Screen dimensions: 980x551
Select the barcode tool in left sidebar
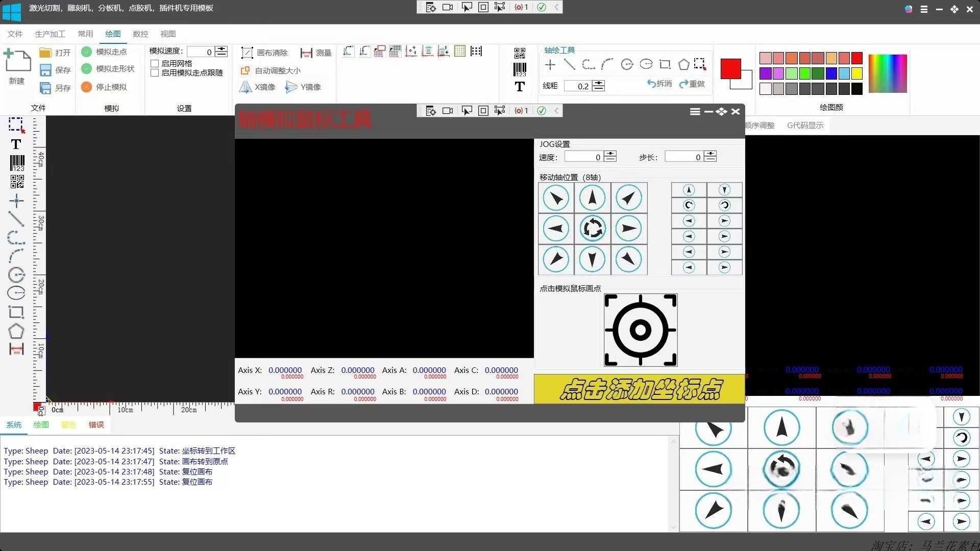17,163
